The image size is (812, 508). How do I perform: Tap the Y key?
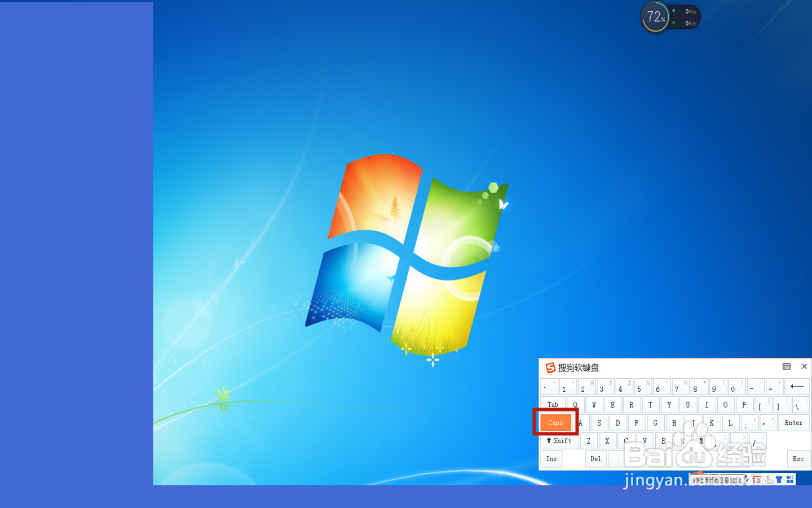(669, 405)
